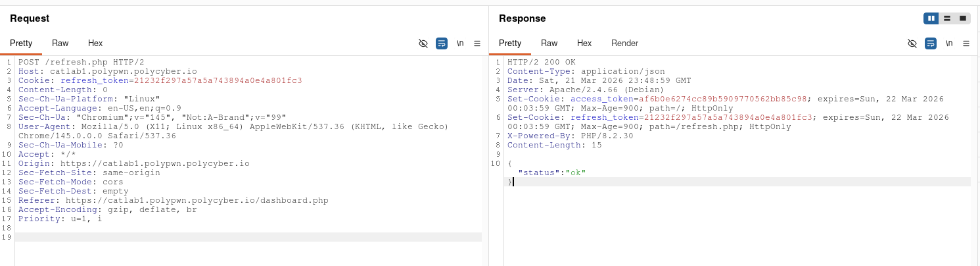Switch Request pane to Pretty tab
The width and height of the screenshot is (980, 266).
click(x=21, y=43)
